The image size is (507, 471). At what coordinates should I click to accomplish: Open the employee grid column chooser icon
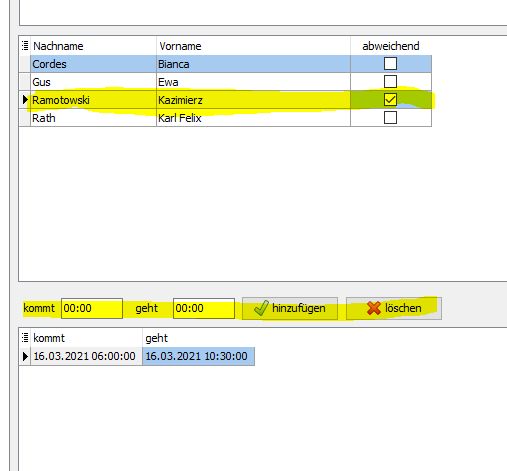point(25,46)
